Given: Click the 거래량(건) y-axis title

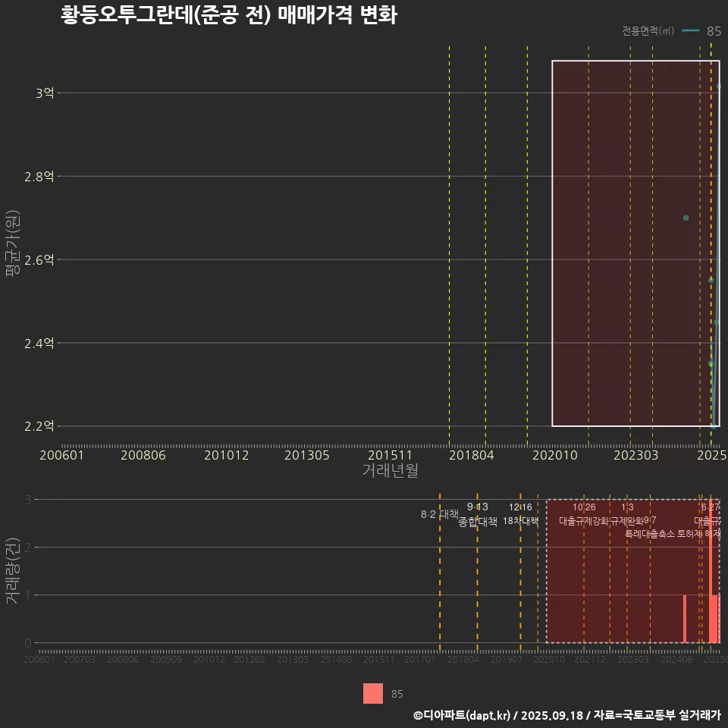Looking at the screenshot, I should (x=12, y=570).
